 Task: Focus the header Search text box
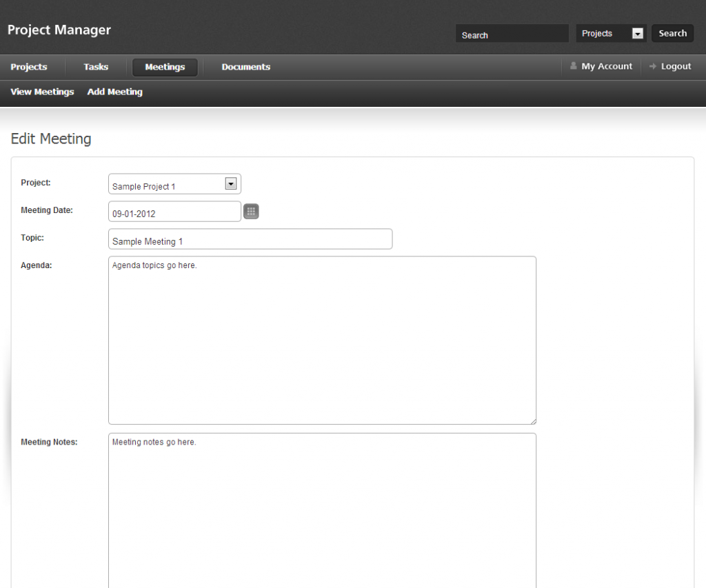tap(512, 34)
